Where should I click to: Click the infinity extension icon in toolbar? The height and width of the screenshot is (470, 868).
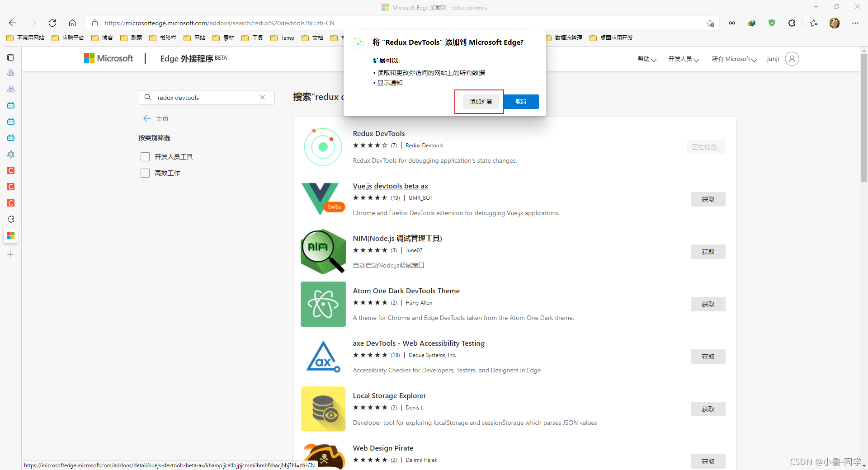[732, 23]
